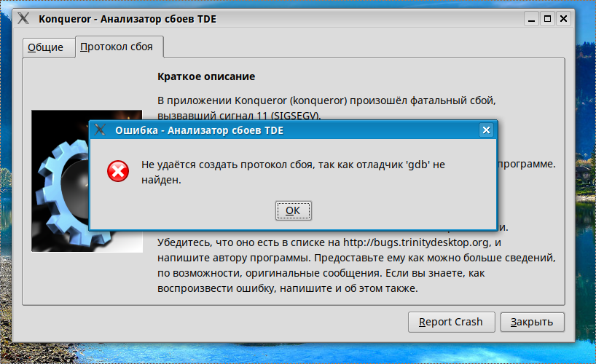Close the Konqueror crash analyzer window
The image size is (596, 364).
pyautogui.click(x=564, y=19)
